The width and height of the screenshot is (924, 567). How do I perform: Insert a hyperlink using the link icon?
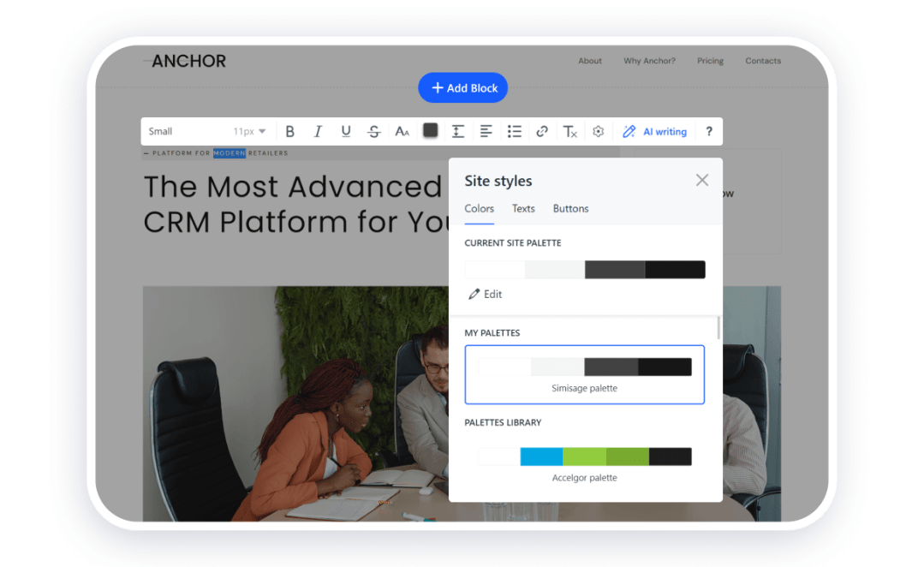coord(542,131)
